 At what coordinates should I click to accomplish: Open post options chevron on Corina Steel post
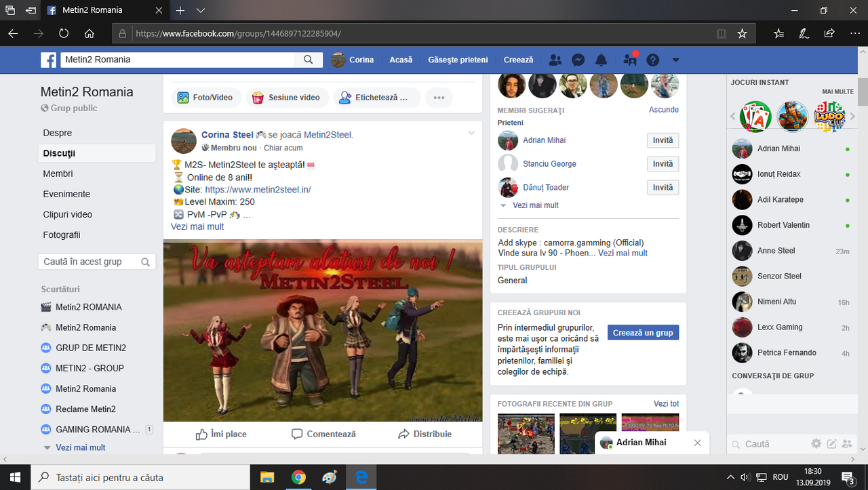[472, 133]
